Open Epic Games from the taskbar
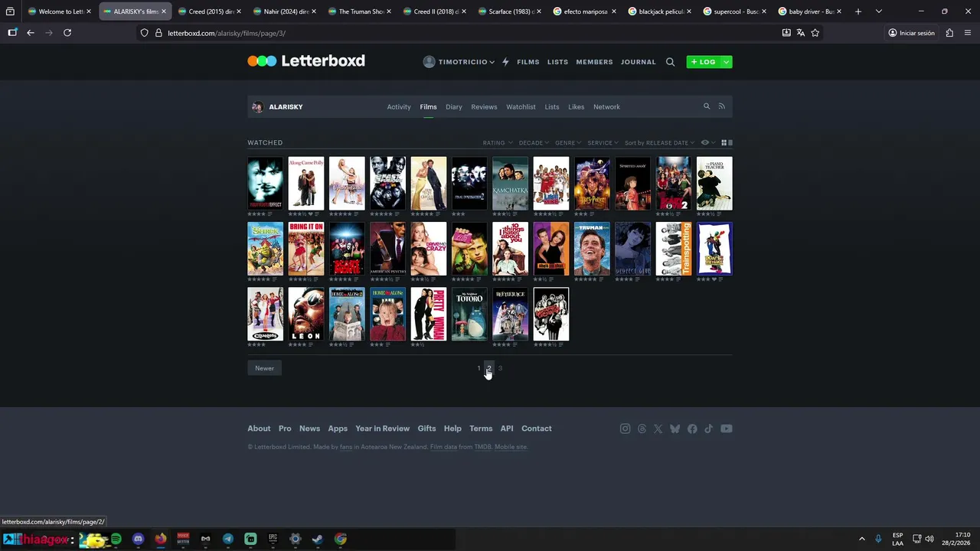The width and height of the screenshot is (980, 551). pyautogui.click(x=273, y=539)
